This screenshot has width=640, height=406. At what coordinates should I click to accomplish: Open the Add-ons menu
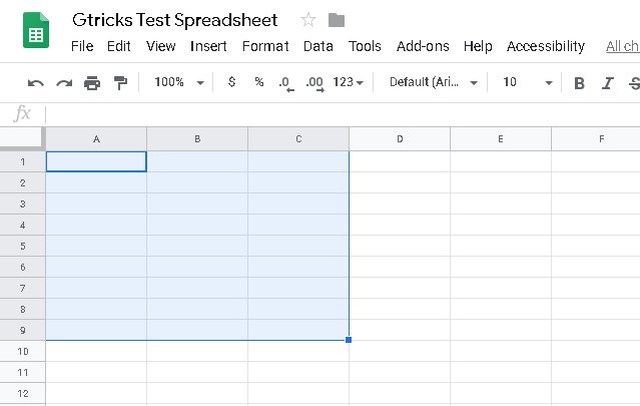tap(422, 46)
